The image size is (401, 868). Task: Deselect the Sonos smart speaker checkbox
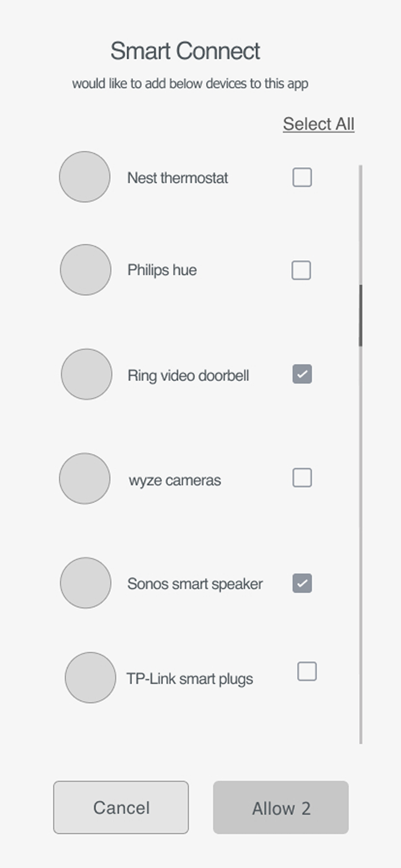302,583
